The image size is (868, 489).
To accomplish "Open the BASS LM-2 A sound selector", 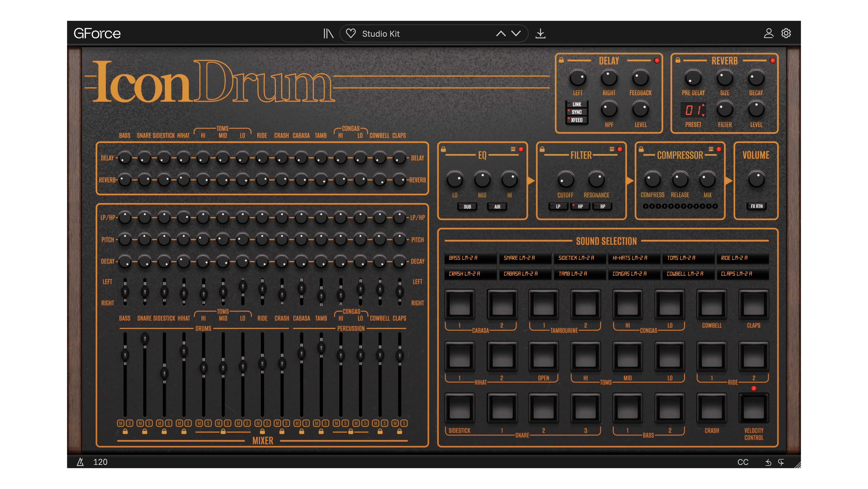I will (470, 258).
